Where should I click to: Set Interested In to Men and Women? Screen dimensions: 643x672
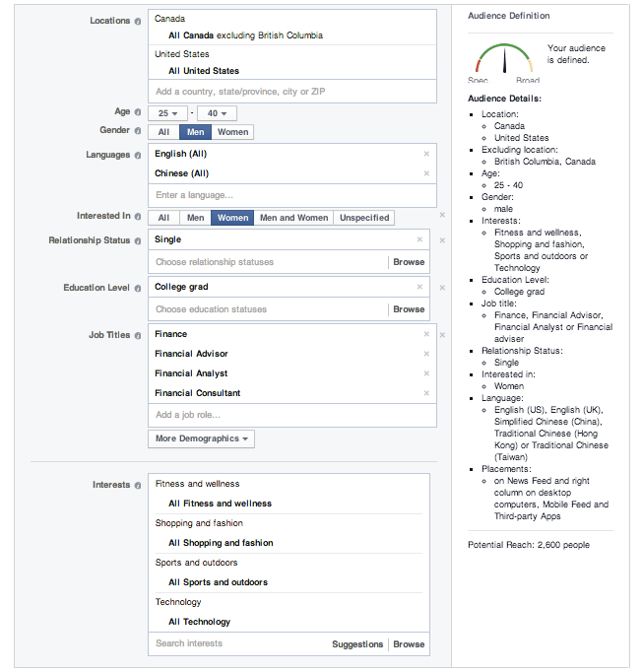[293, 218]
